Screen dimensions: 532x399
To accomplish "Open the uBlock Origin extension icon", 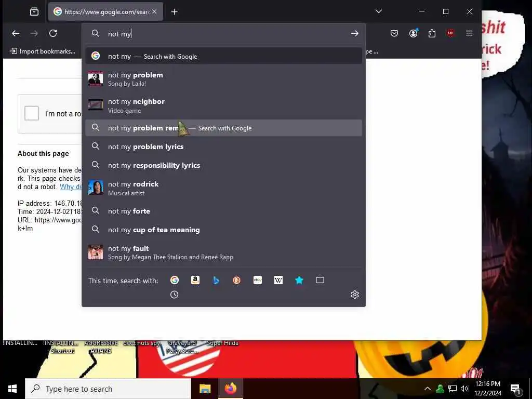I will 450,33.
